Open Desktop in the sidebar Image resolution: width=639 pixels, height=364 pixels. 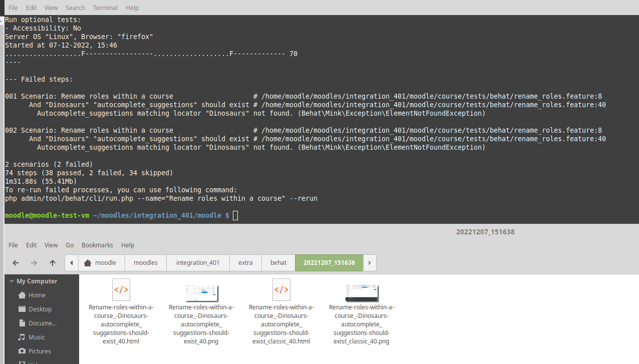[40, 309]
